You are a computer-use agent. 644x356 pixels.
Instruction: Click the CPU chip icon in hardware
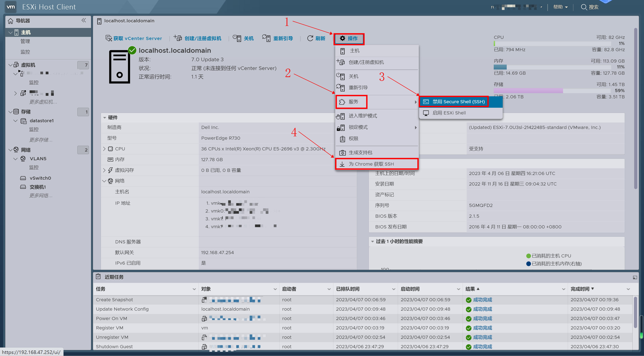[110, 149]
